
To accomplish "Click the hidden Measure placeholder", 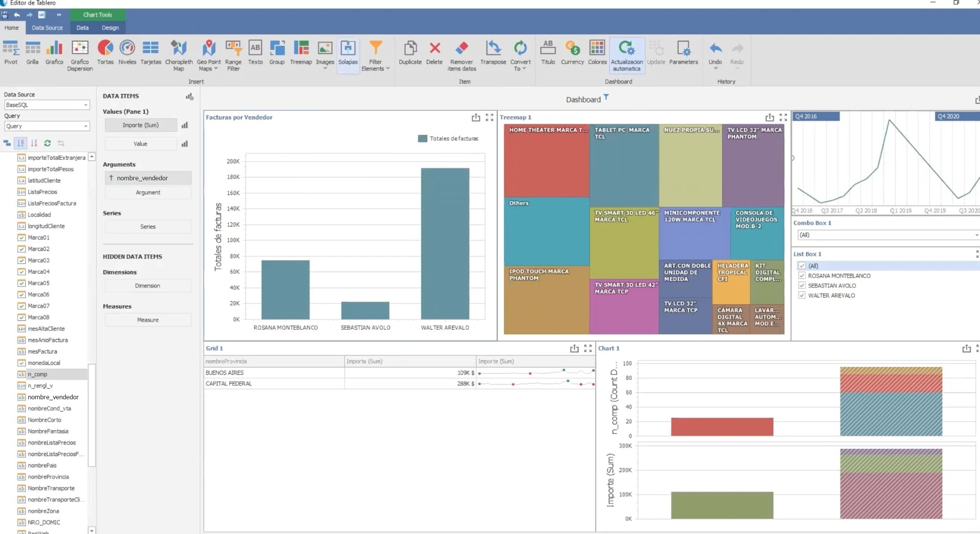I will pyautogui.click(x=148, y=320).
